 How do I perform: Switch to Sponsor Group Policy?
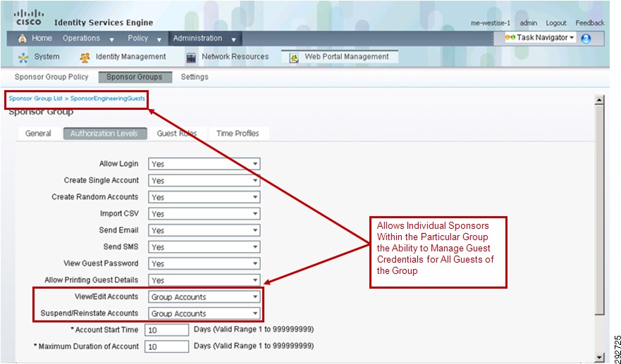[x=51, y=77]
